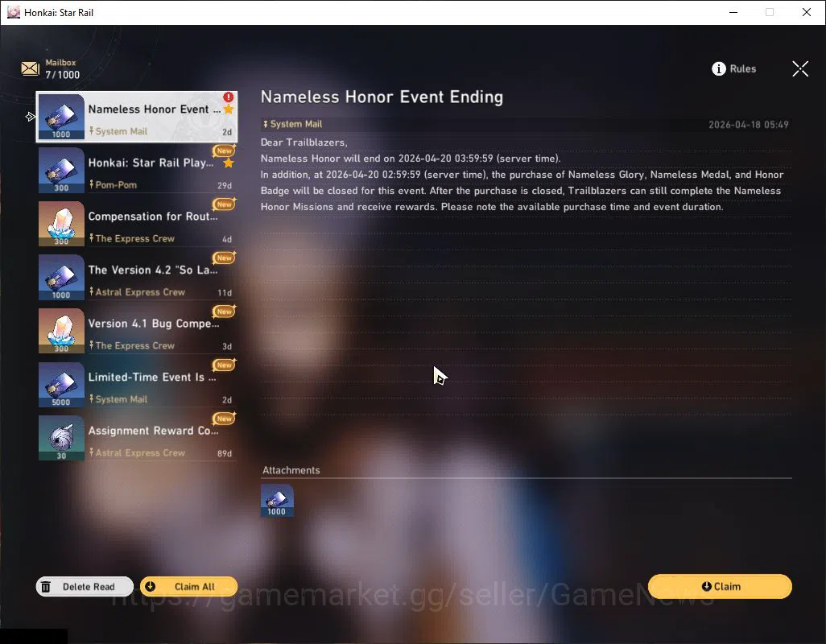Click the crystal icon of Version 4.1 Bug mail
Viewport: 826px width, 644px height.
click(61, 331)
